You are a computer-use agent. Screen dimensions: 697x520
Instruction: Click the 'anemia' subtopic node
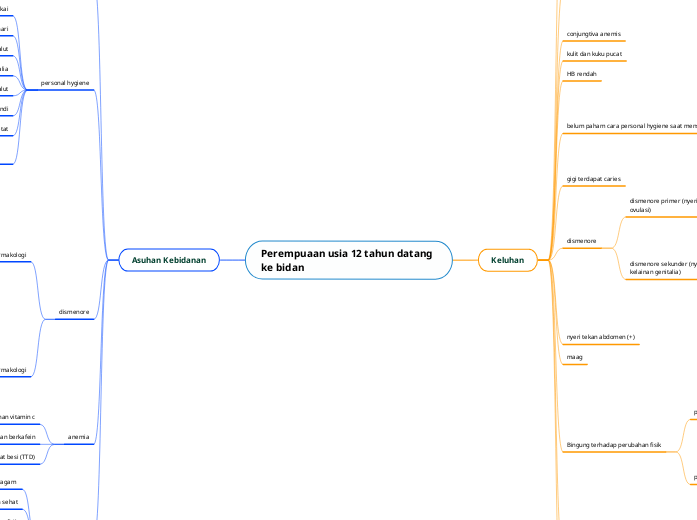point(77,438)
